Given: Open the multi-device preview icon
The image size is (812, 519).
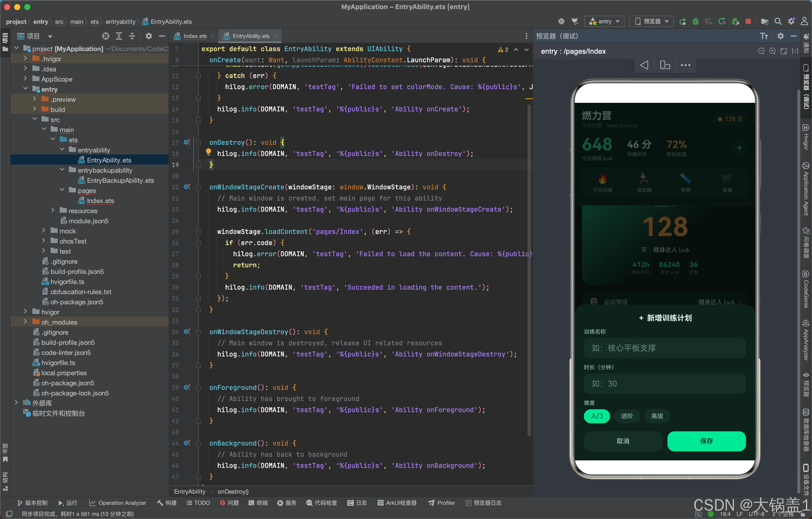Looking at the screenshot, I should coord(665,65).
